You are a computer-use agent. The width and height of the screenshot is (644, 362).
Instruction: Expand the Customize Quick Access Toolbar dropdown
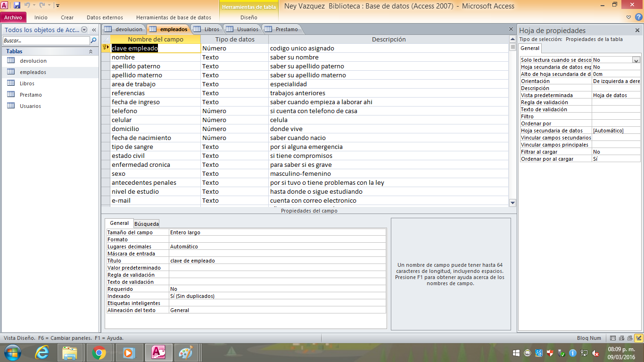(58, 6)
